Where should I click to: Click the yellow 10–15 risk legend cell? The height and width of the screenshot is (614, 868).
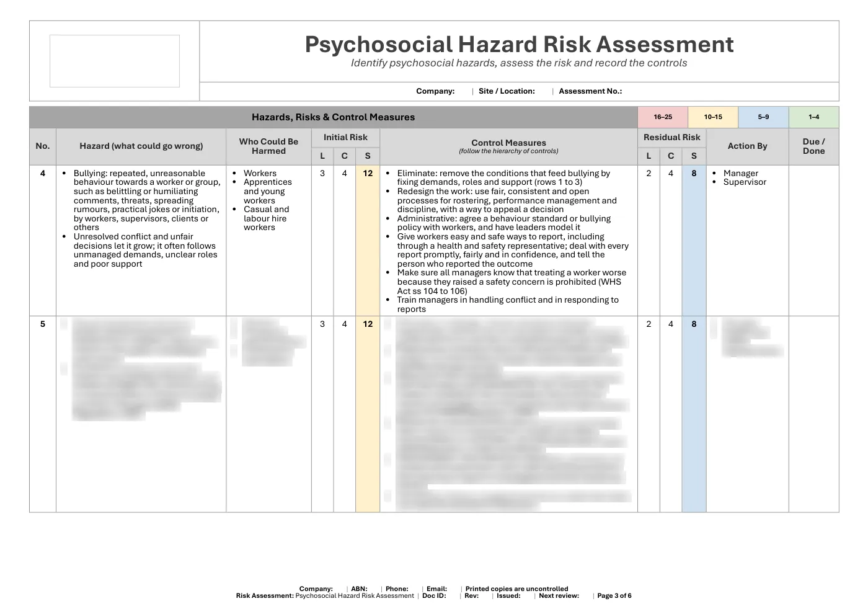713,117
